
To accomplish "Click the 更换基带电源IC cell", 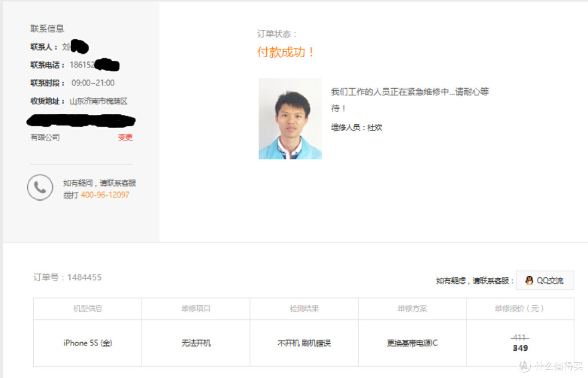I will 413,343.
